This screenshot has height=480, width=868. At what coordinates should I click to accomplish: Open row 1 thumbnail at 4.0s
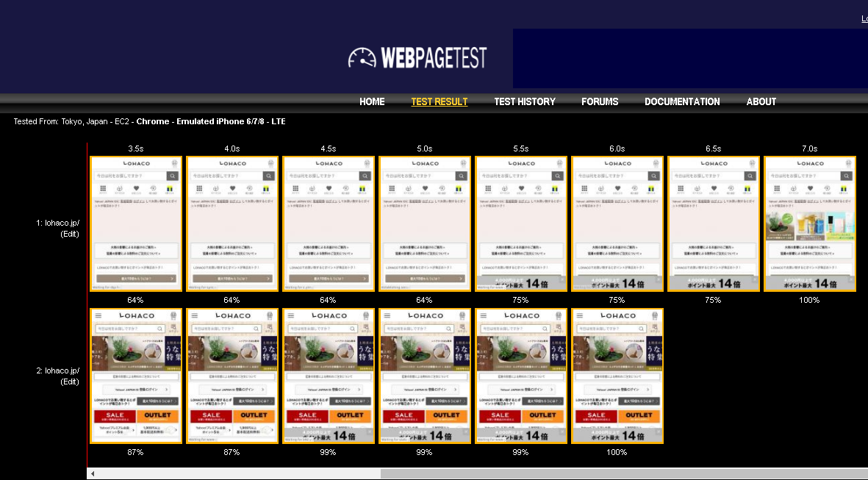pyautogui.click(x=232, y=223)
